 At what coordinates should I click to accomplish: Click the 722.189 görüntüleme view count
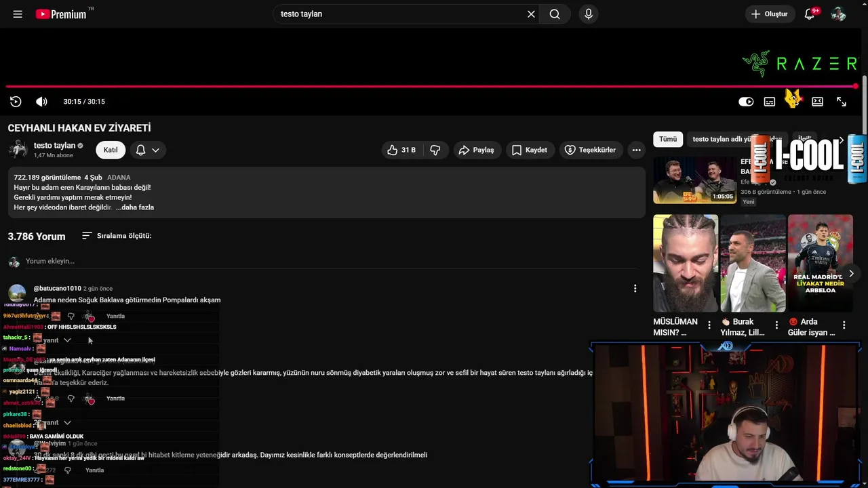coord(47,178)
